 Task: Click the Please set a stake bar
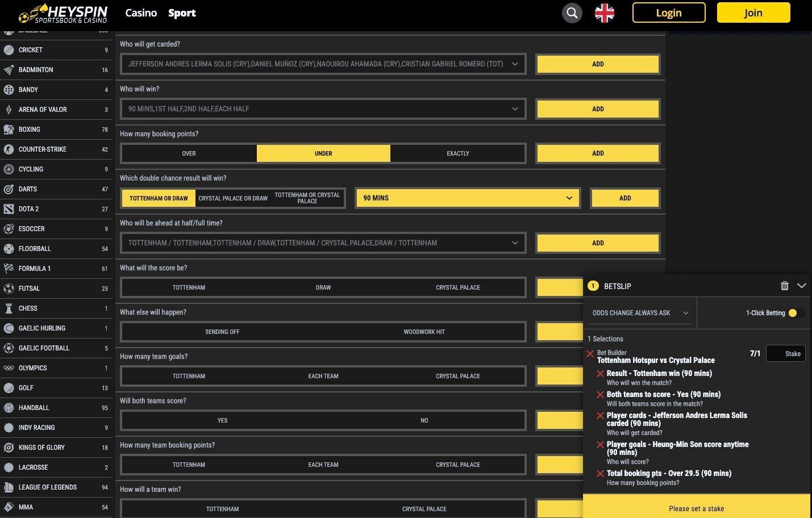[x=697, y=506]
